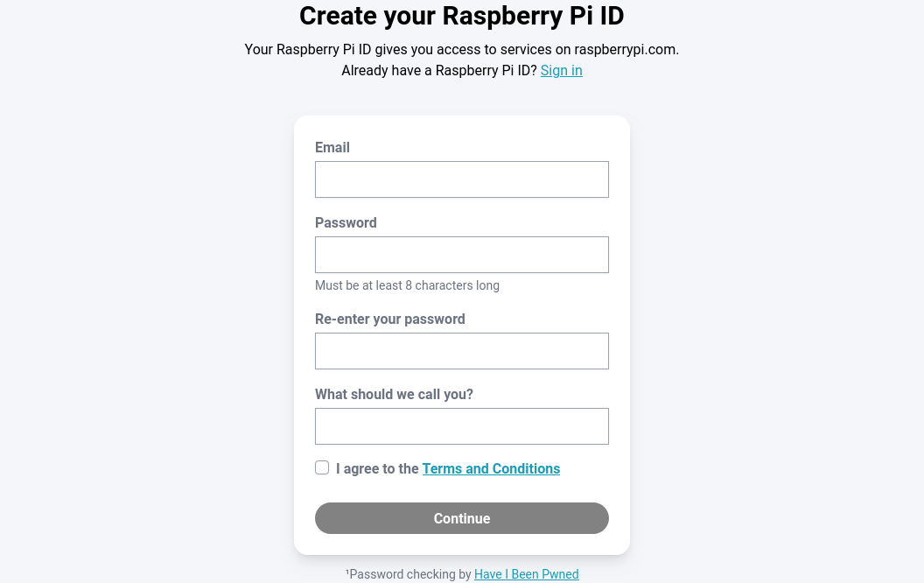Click the What should we call you field
The width and height of the screenshot is (924, 583).
(x=461, y=425)
